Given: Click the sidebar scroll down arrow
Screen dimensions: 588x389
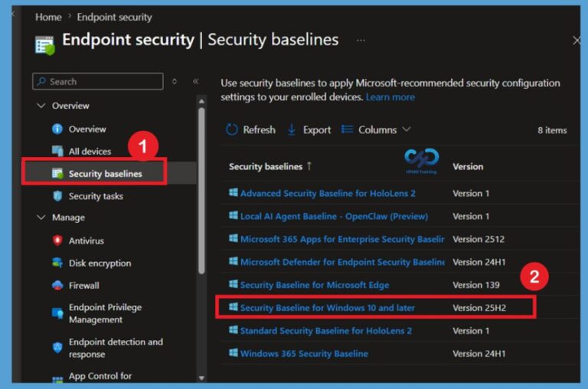Looking at the screenshot, I should [x=201, y=378].
